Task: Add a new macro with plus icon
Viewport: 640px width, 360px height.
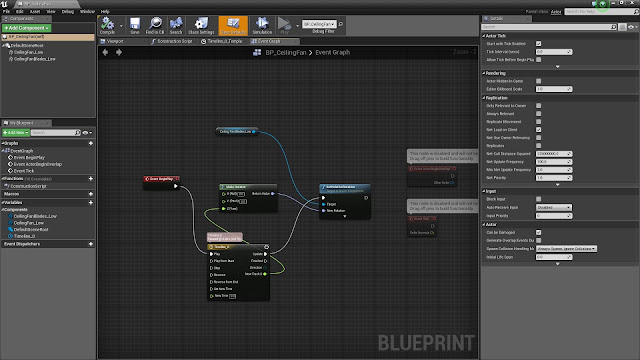Action: [x=91, y=194]
